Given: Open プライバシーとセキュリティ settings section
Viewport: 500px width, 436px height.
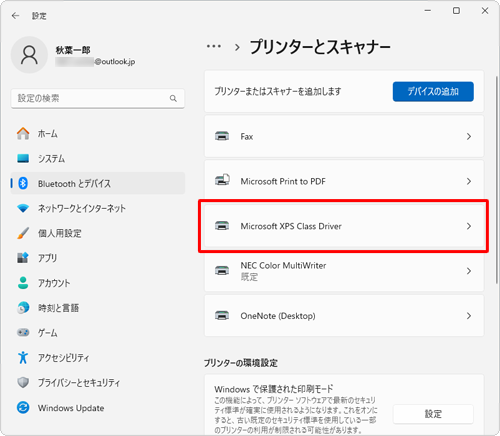Looking at the screenshot, I should pos(98,382).
